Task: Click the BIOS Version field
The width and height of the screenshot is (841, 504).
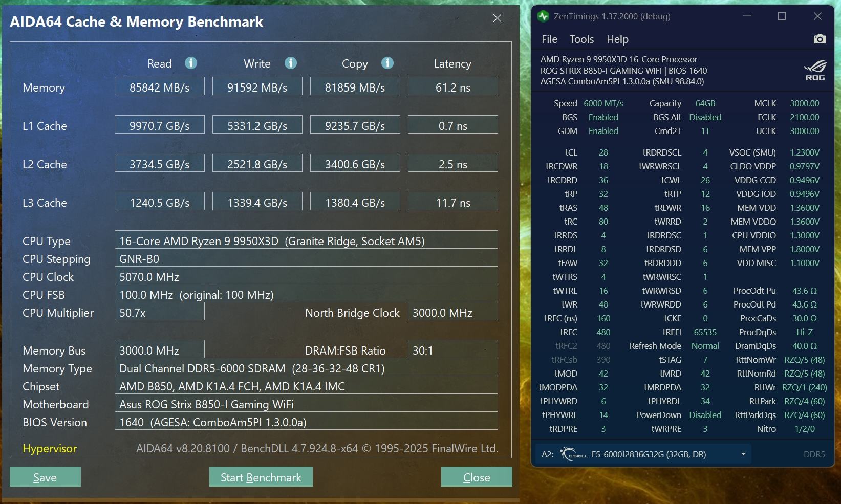Action: [306, 421]
